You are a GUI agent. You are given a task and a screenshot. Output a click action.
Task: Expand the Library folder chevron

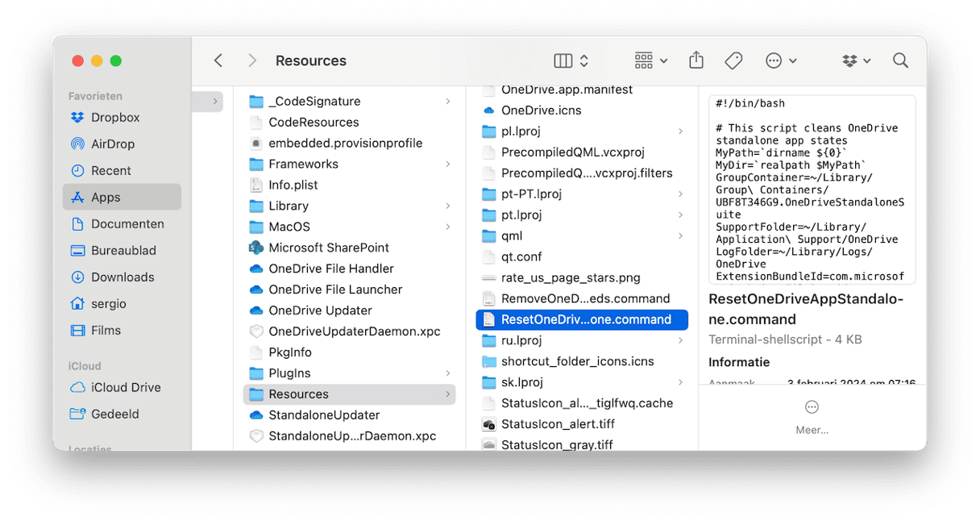(x=447, y=206)
